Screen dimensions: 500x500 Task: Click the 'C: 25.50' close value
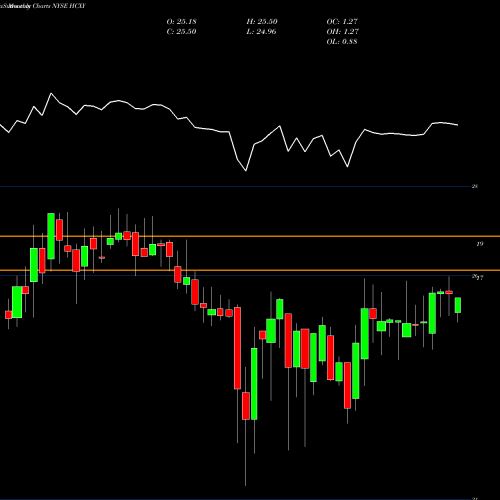(181, 32)
